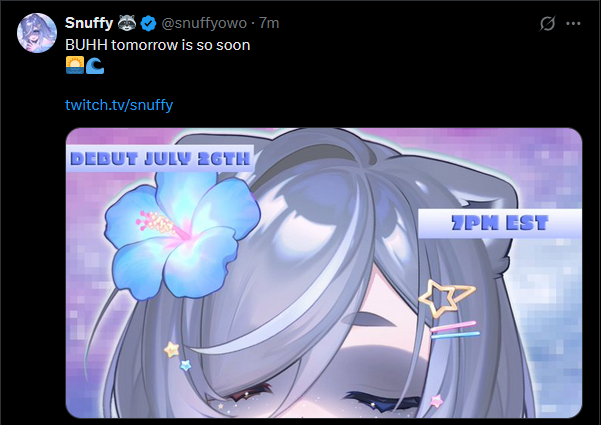The height and width of the screenshot is (425, 601).
Task: Click the sunrise emoji in the post
Action: (x=75, y=65)
